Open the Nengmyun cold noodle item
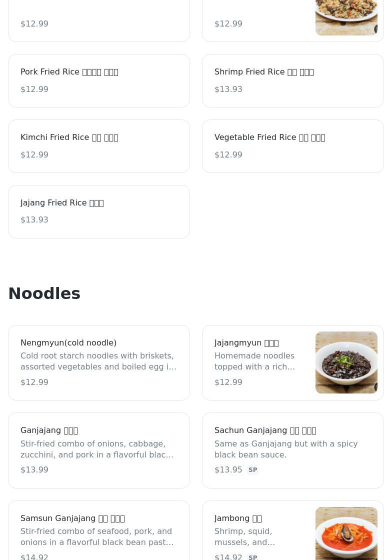This screenshot has height=560, width=392. 99,362
